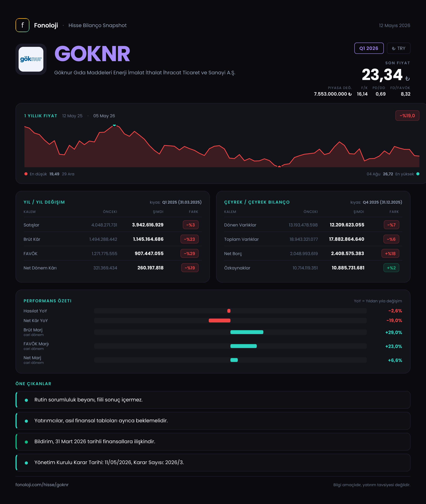Click the YIL / YIL DEĞİŞİM heading

pyautogui.click(x=44, y=202)
